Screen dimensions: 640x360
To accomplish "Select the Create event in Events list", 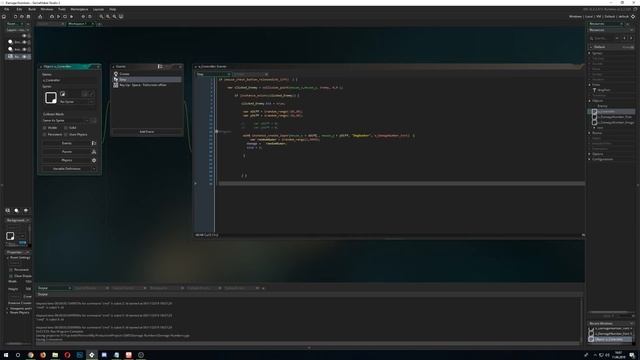I will (x=147, y=74).
